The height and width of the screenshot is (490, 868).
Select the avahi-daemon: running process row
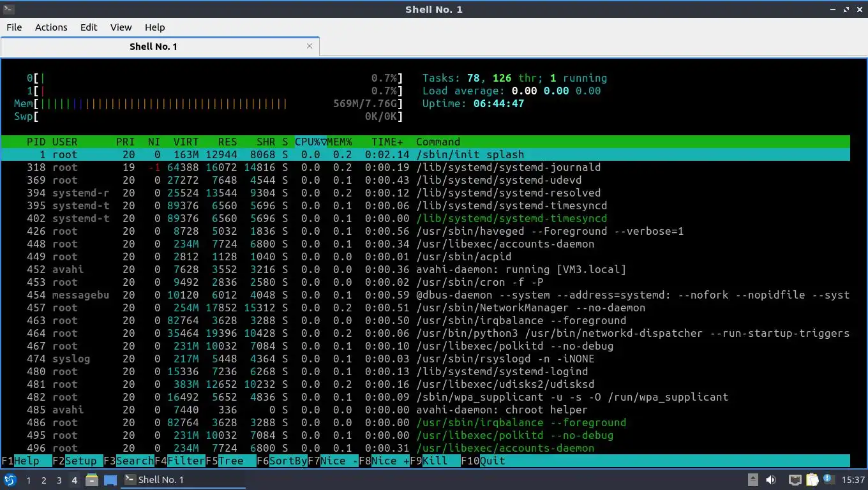click(426, 269)
